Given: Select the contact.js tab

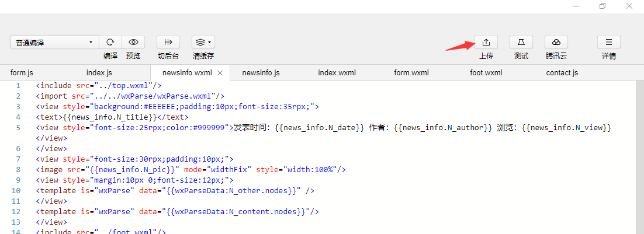Looking at the screenshot, I should click(562, 73).
